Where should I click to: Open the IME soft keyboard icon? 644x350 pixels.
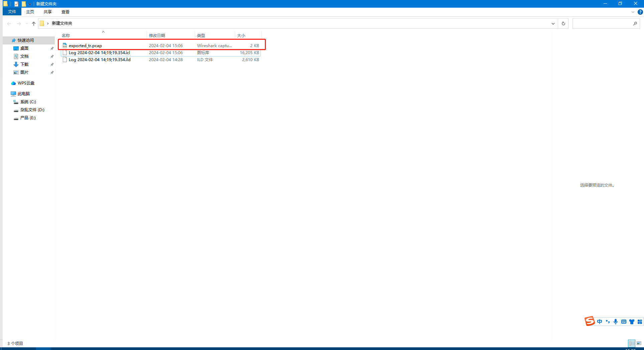tap(624, 322)
